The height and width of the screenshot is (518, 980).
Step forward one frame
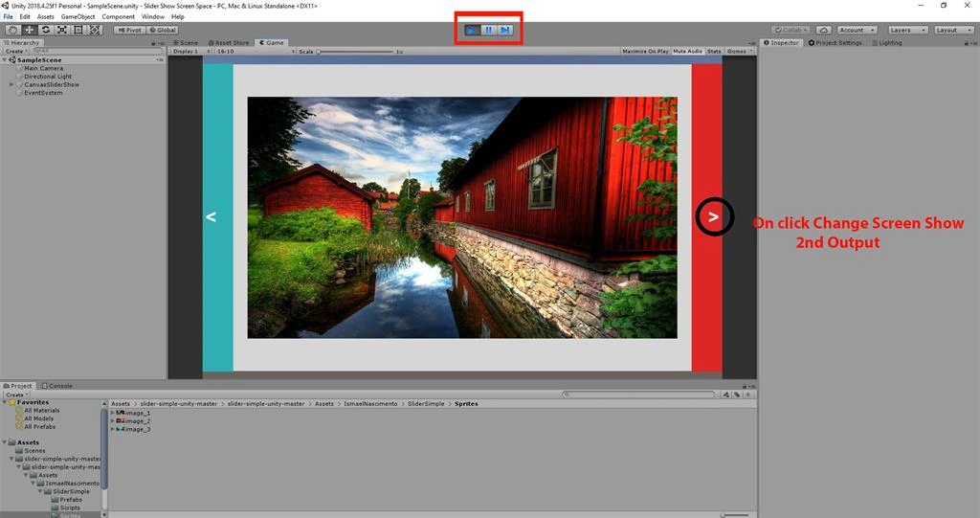click(505, 30)
